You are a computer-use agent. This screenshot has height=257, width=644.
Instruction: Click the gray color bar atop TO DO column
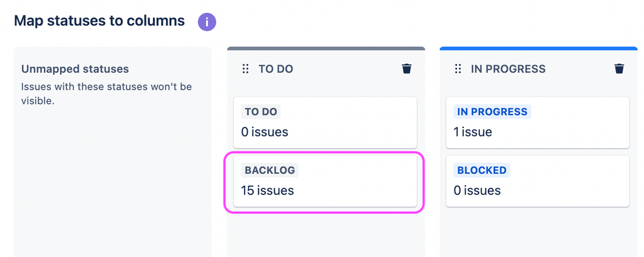326,48
